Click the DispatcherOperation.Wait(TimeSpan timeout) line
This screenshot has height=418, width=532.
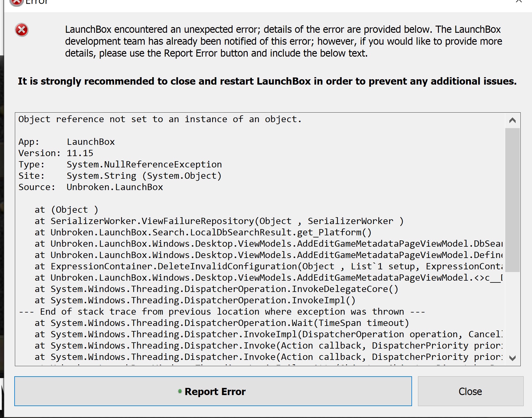[222, 323]
